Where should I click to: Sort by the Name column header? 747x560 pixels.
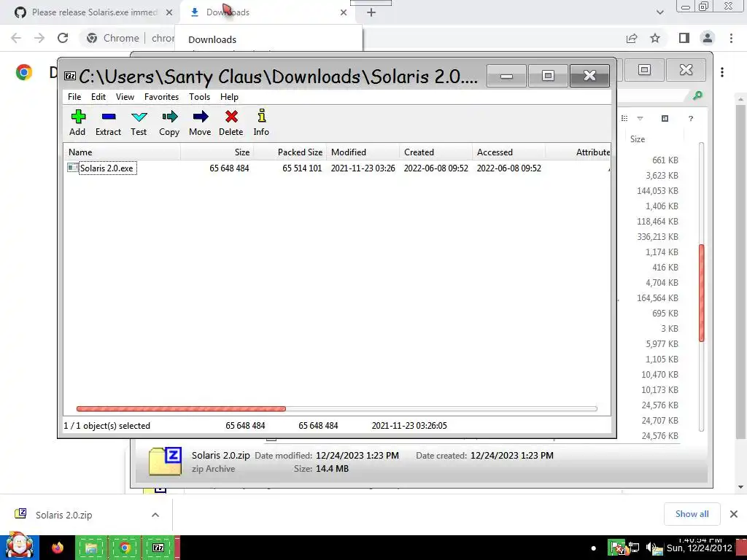tap(122, 152)
